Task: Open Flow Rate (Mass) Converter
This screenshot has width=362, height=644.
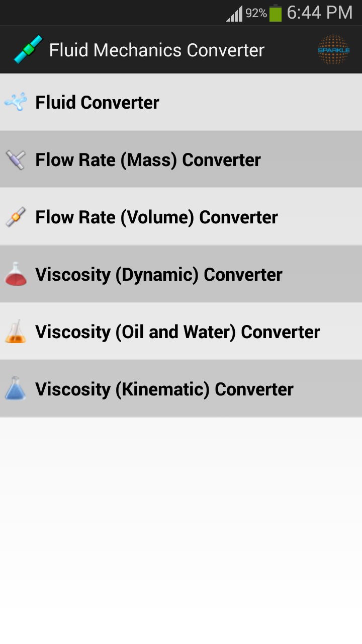Action: click(x=148, y=160)
